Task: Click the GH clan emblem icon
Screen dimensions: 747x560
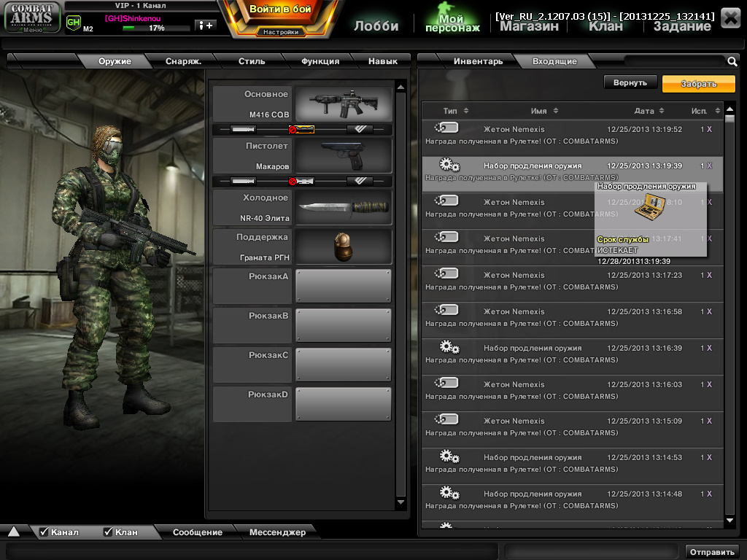Action: click(x=74, y=23)
